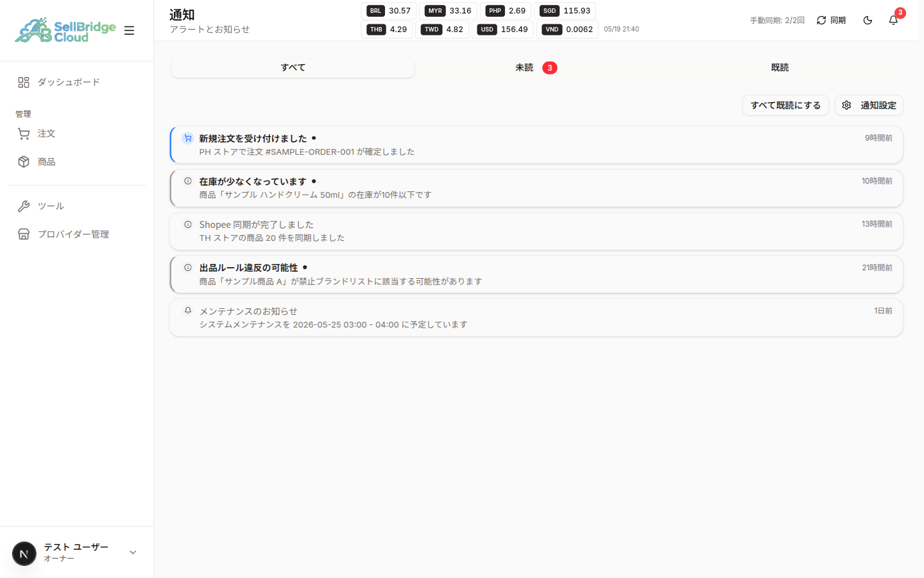924x578 pixels.
Task: Click the THB 4.29 rate badge
Action: [x=388, y=30]
